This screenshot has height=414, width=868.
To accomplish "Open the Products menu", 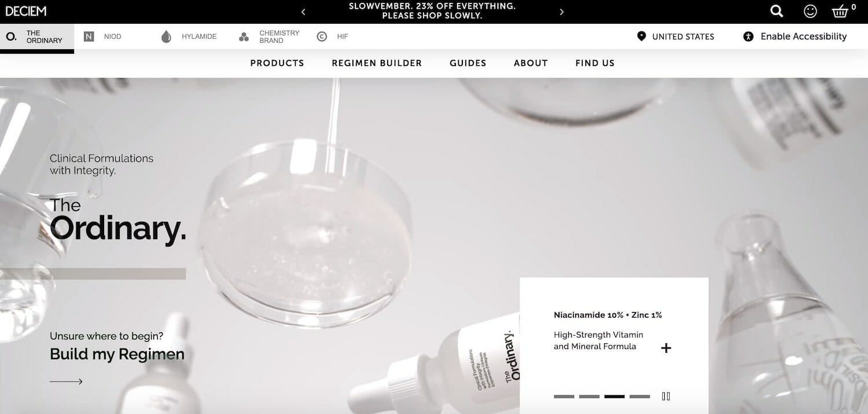I will coord(277,63).
